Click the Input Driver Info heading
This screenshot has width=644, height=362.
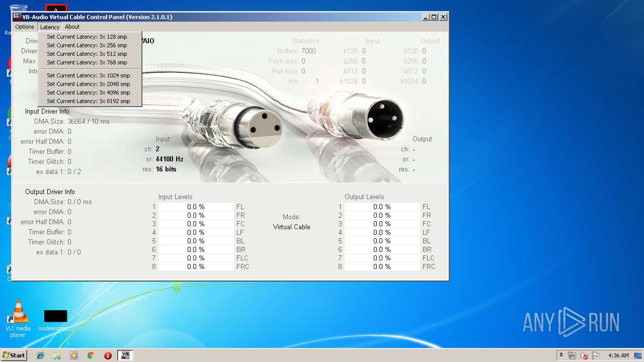(x=47, y=111)
